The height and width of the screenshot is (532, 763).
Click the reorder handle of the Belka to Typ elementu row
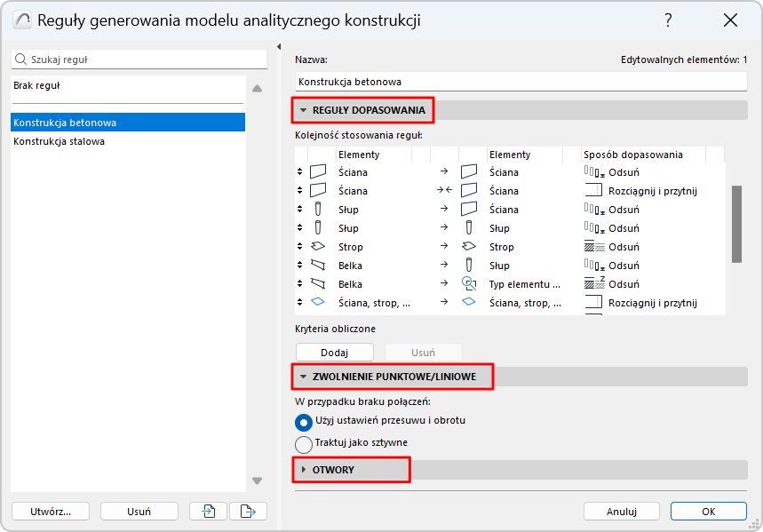click(x=299, y=284)
